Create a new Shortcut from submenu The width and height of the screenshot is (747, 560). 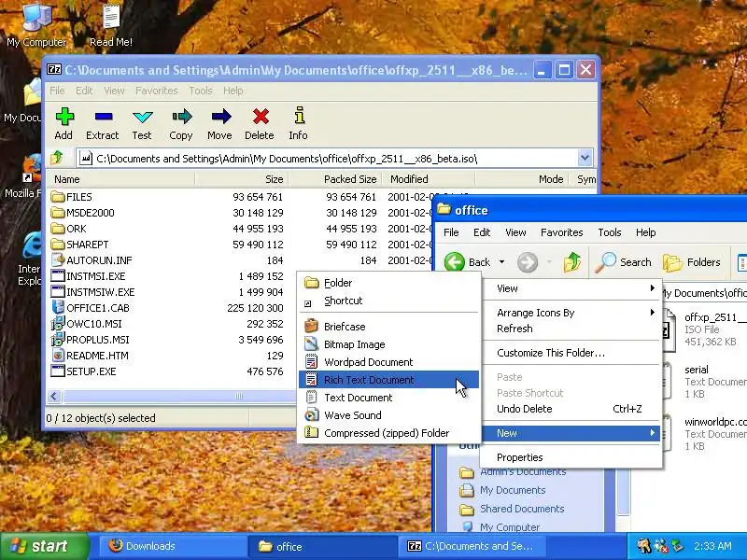(388, 301)
